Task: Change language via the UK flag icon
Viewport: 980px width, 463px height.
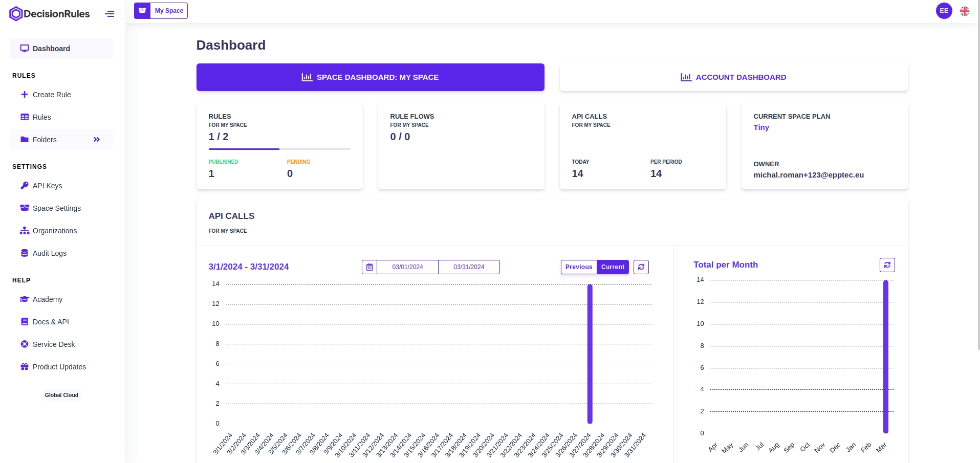Action: tap(965, 11)
